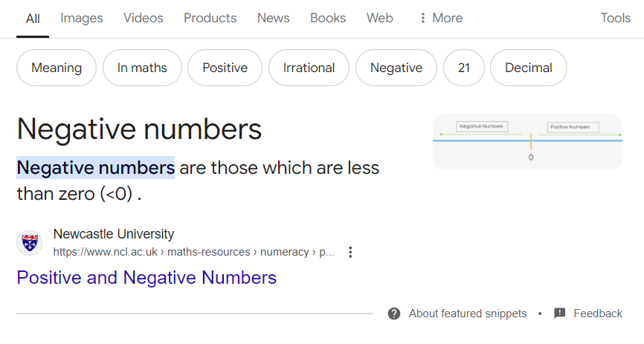Filter results by the Meaning chip
Screen dimensions: 644x344
coord(57,68)
